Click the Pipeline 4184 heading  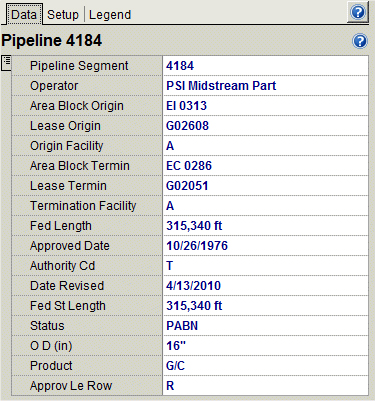[51, 41]
